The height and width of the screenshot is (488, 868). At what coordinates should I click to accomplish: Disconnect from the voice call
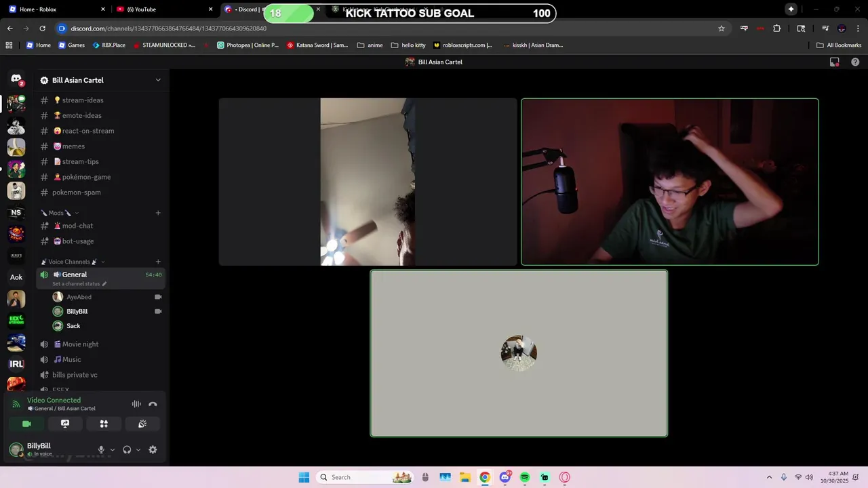point(153,404)
